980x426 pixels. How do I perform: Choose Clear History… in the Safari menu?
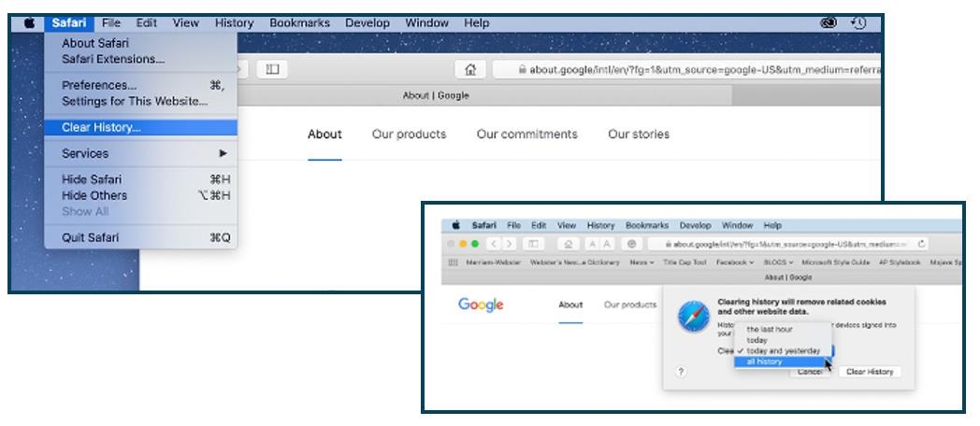coord(140,127)
